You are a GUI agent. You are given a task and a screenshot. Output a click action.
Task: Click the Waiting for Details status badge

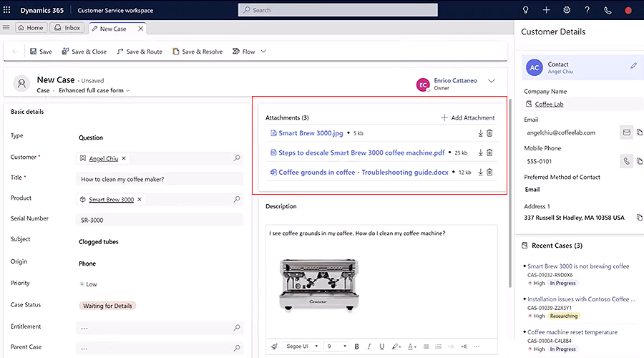tap(107, 306)
